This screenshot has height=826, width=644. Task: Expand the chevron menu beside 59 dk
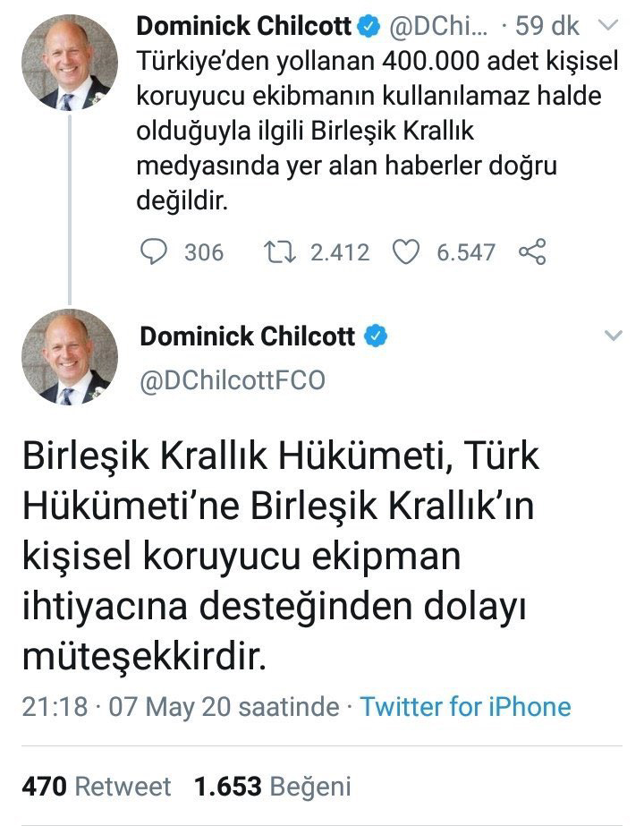[608, 27]
